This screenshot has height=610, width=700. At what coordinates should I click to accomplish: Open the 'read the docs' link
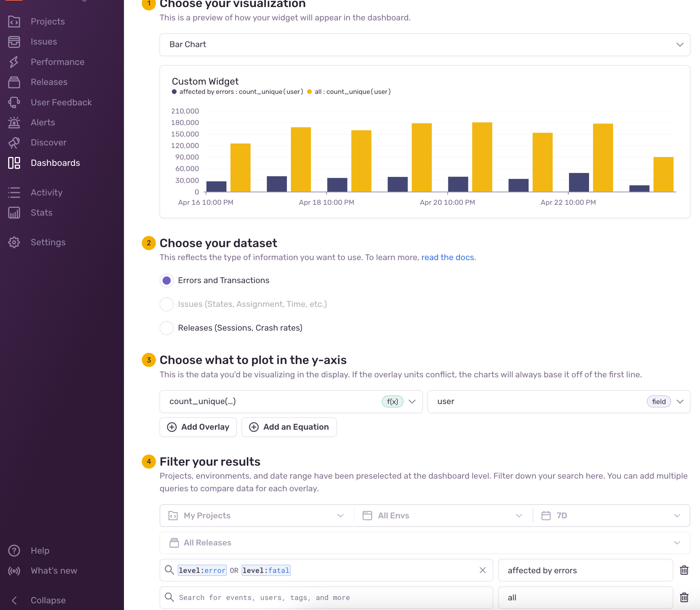coord(448,258)
